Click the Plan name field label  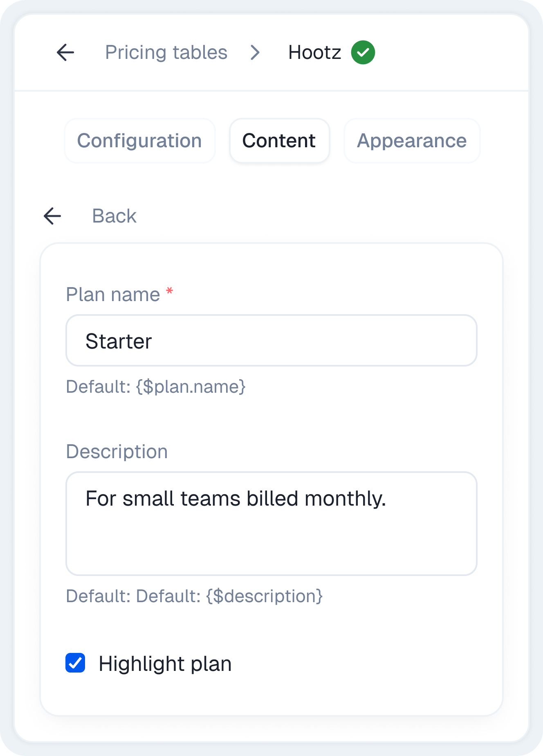pyautogui.click(x=113, y=295)
